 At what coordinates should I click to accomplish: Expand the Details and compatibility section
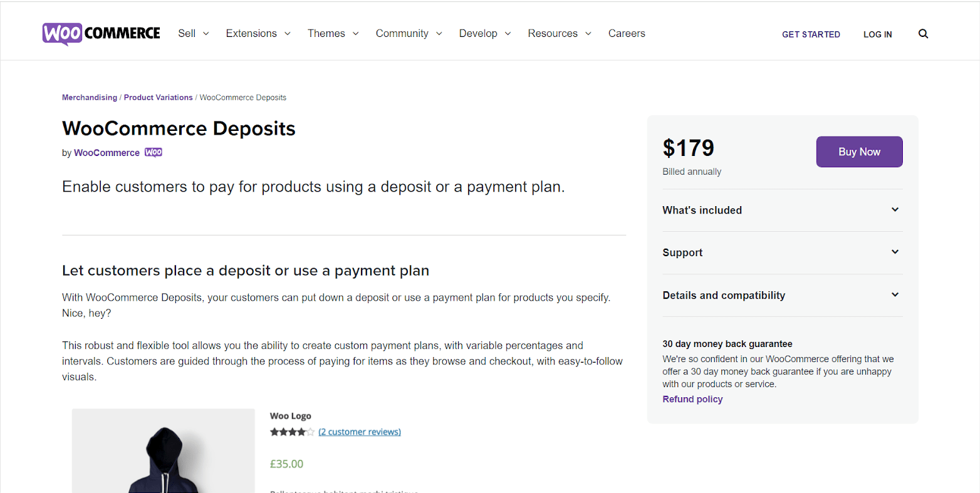tap(782, 295)
